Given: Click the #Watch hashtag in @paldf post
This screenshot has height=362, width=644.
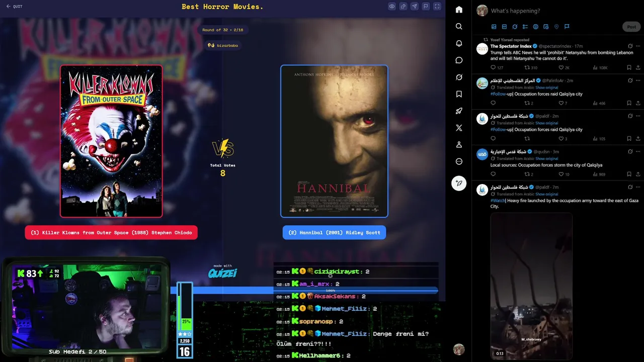Looking at the screenshot, I should pyautogui.click(x=498, y=201).
